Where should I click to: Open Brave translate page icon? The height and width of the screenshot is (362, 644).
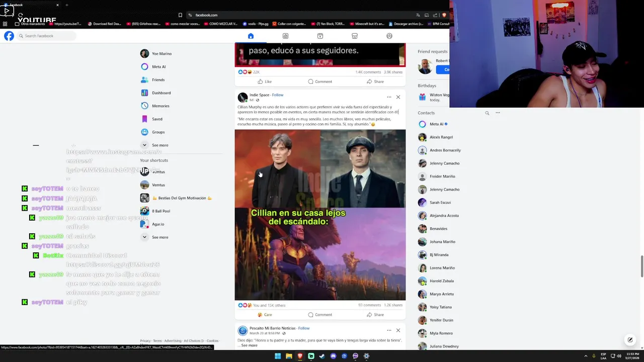click(418, 15)
